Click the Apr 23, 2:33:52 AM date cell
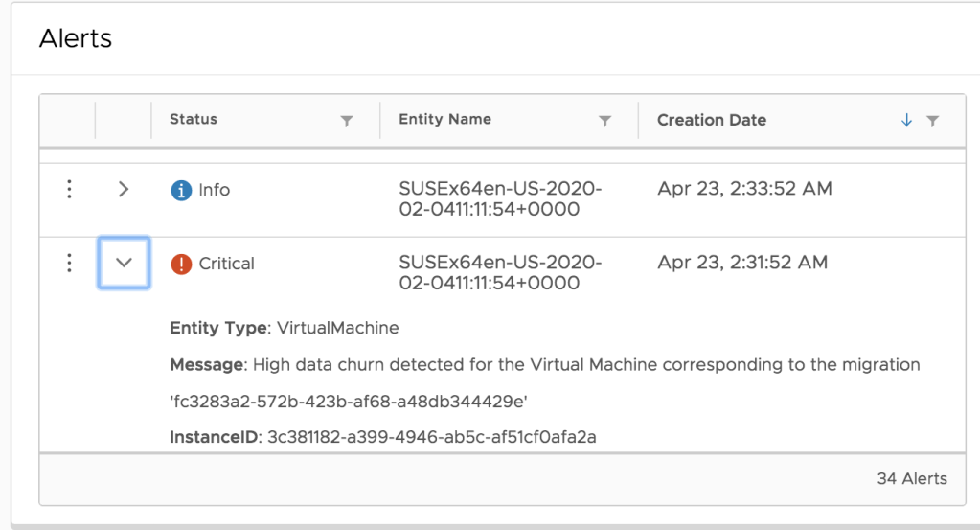This screenshot has height=530, width=980. (744, 190)
